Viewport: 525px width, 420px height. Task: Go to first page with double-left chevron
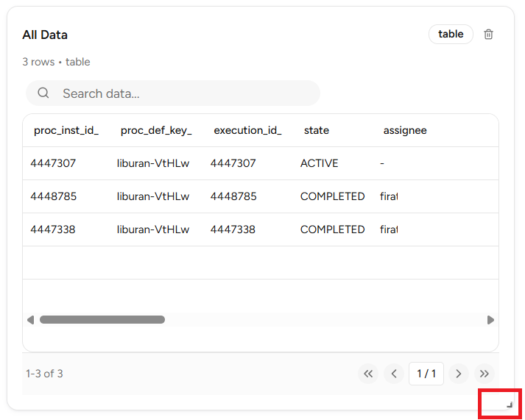(x=368, y=374)
